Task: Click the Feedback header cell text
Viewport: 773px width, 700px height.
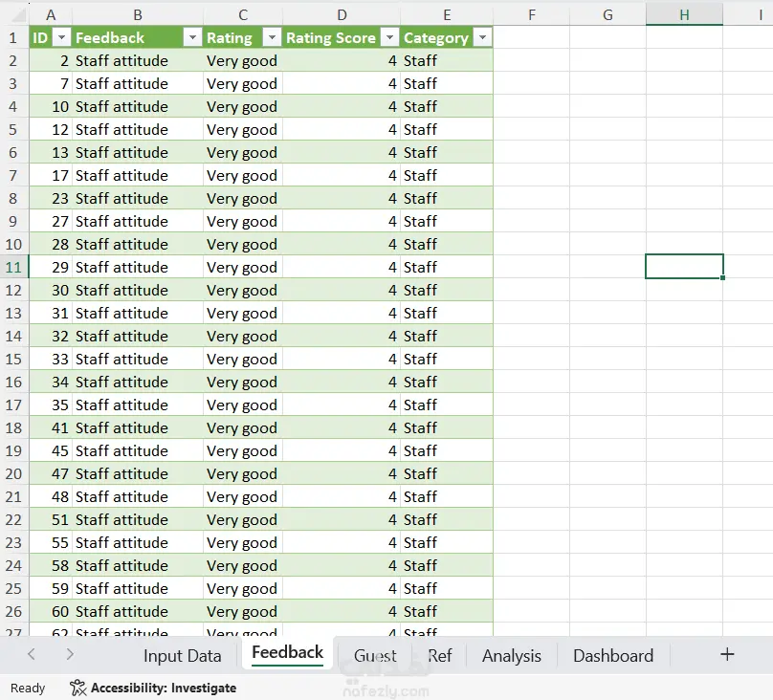Action: [109, 37]
